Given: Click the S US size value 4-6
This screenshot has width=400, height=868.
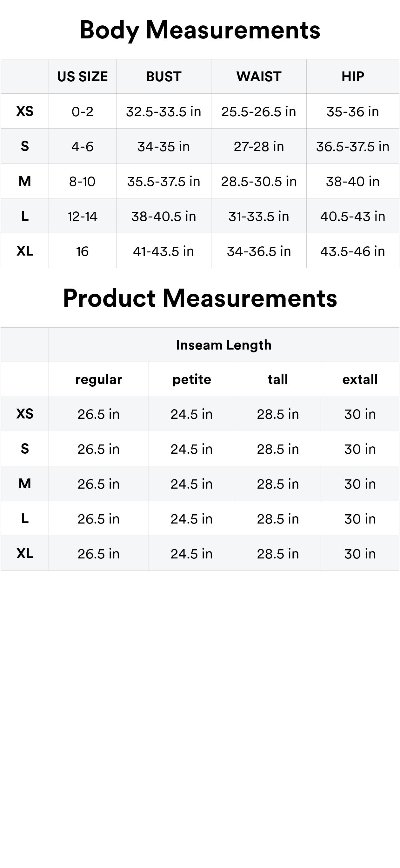Looking at the screenshot, I should point(83,146).
